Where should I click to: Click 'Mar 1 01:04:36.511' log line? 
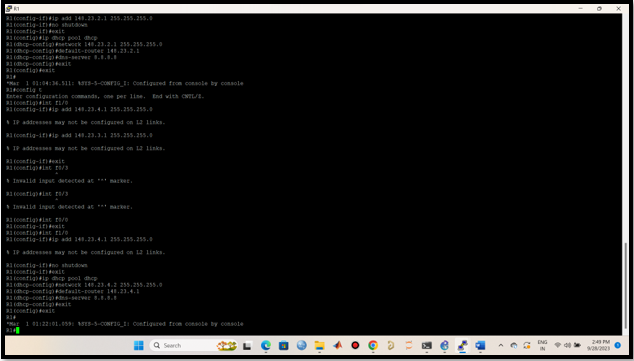pos(125,83)
